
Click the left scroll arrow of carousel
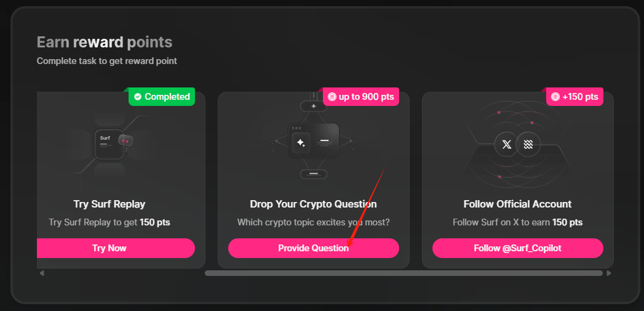coord(41,273)
